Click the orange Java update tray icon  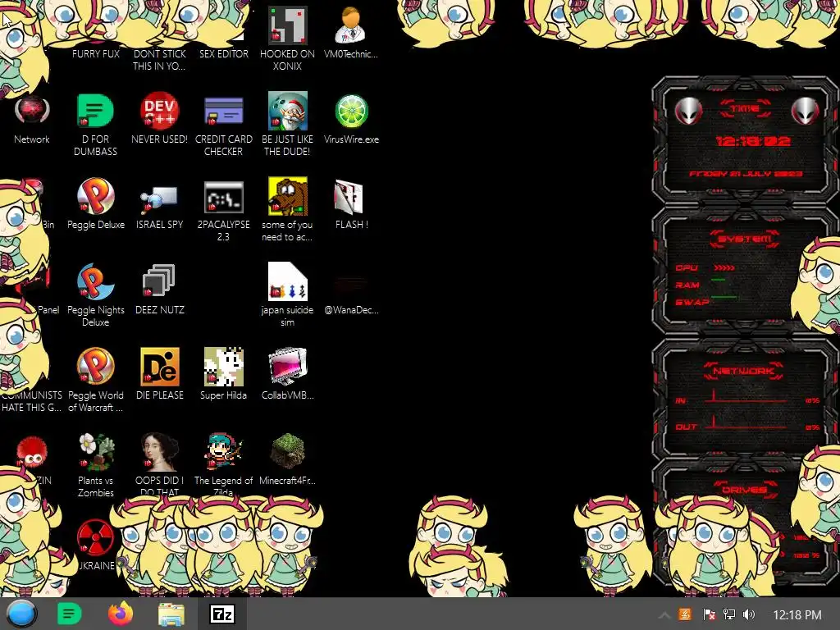[x=685, y=614]
